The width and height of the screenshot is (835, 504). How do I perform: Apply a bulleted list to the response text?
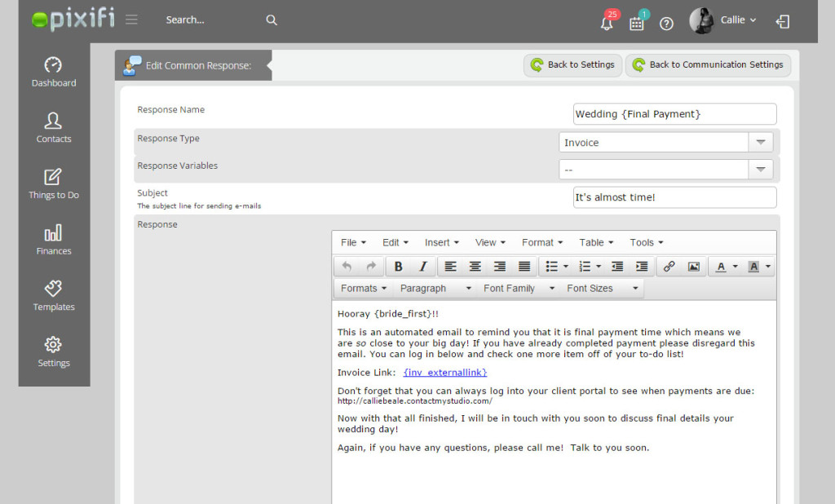click(x=551, y=266)
